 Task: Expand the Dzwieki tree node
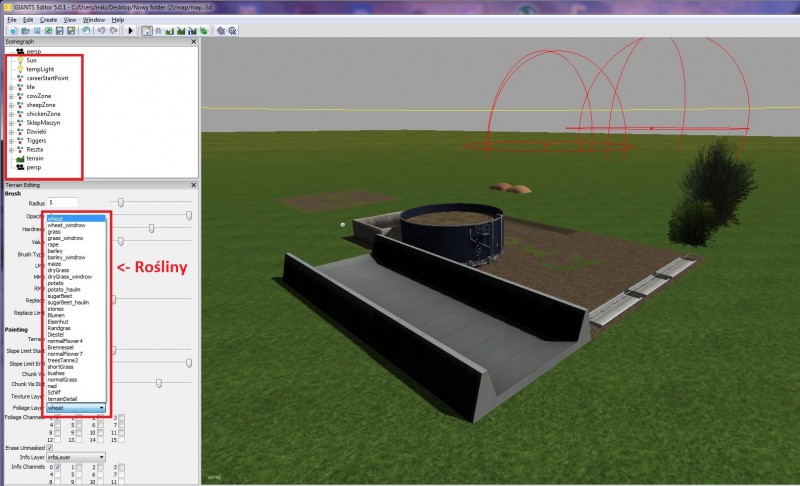(x=11, y=132)
